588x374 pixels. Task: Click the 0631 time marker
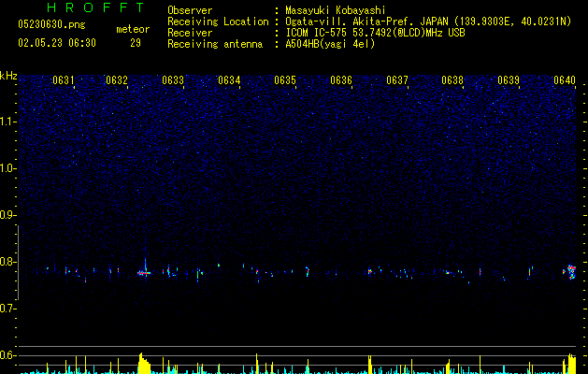pyautogui.click(x=63, y=80)
